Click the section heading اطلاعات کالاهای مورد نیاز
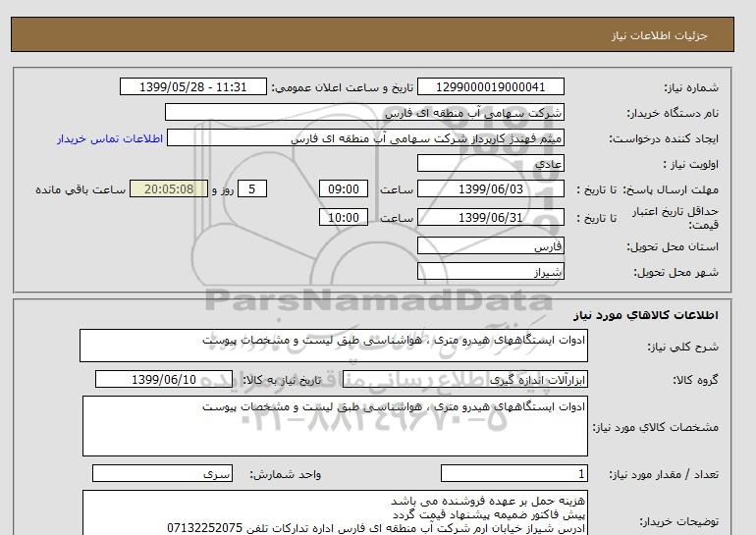Image resolution: width=756 pixels, height=535 pixels. point(646,315)
